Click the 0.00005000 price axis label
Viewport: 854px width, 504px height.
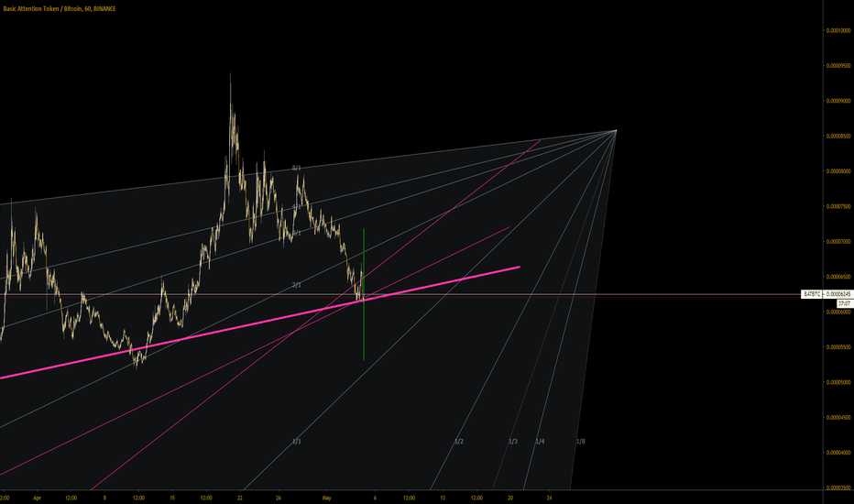[x=838, y=382]
